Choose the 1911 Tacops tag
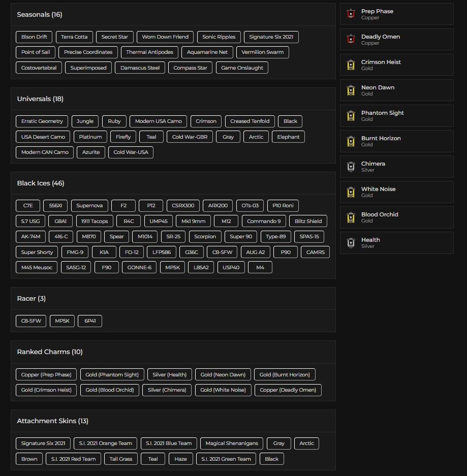 click(x=95, y=221)
